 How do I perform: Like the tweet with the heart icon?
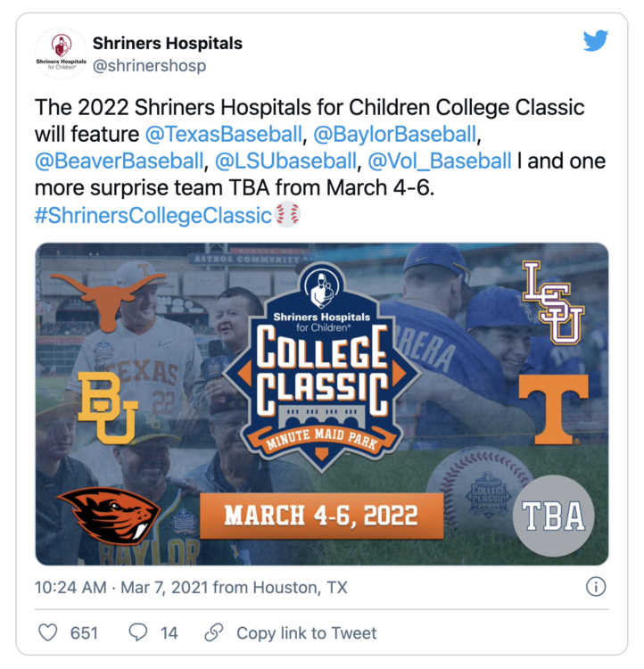coord(48,633)
